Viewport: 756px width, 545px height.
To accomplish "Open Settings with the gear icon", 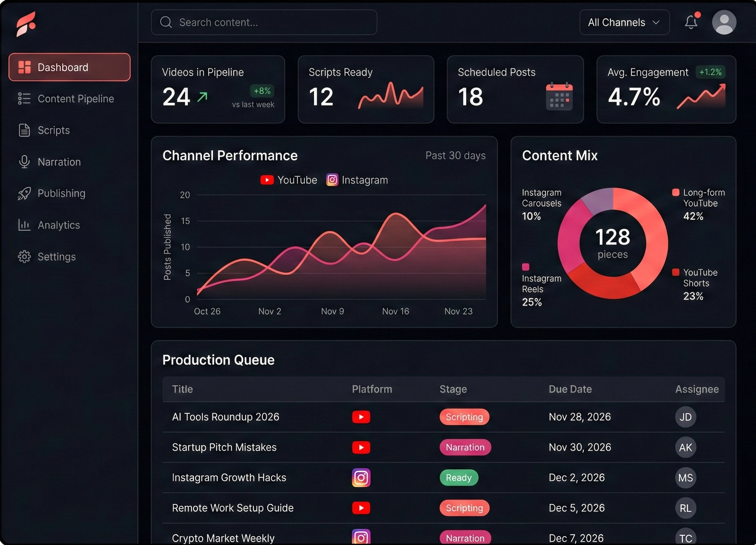I will click(24, 256).
